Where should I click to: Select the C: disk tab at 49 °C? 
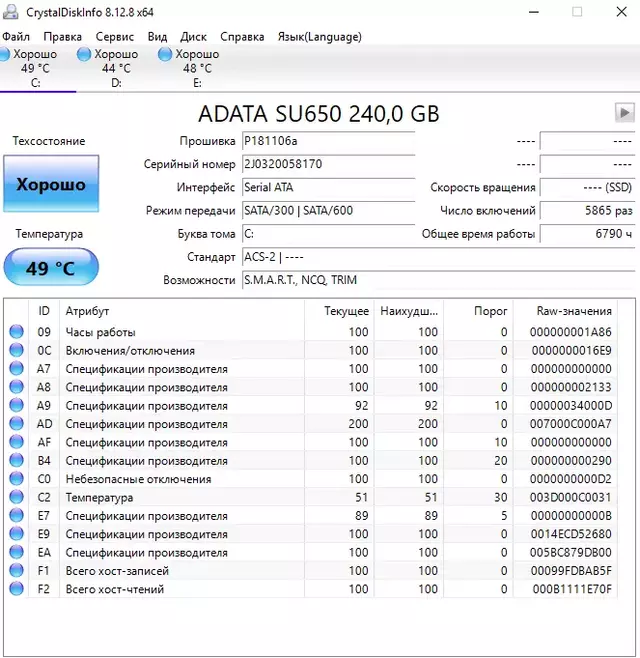point(36,68)
